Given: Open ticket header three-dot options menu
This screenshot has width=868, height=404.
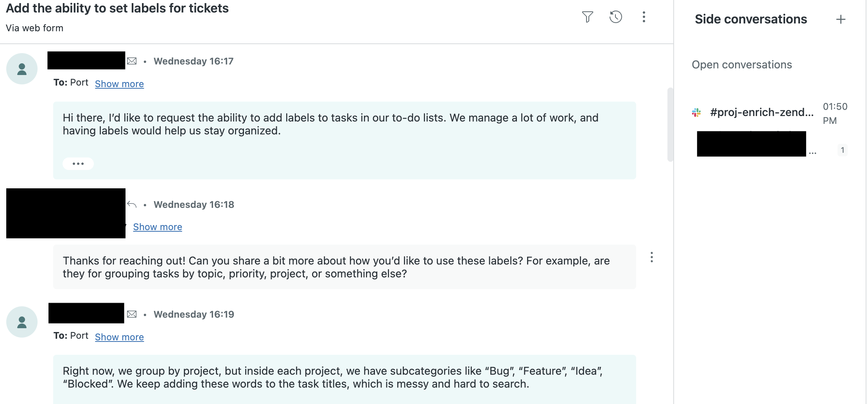Looking at the screenshot, I should point(644,17).
